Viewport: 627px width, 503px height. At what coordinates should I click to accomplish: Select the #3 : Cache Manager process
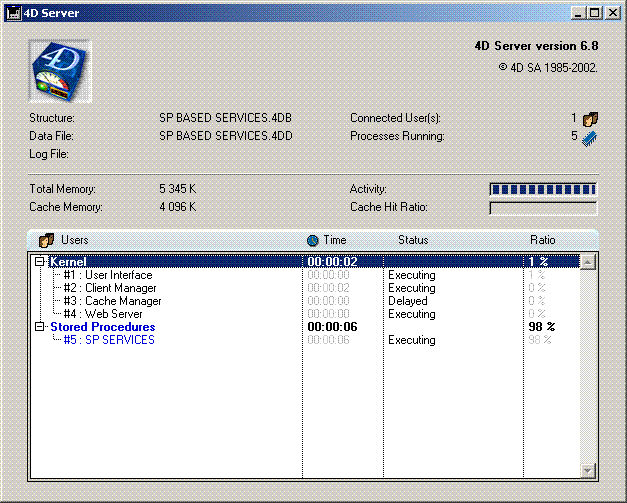tap(111, 301)
